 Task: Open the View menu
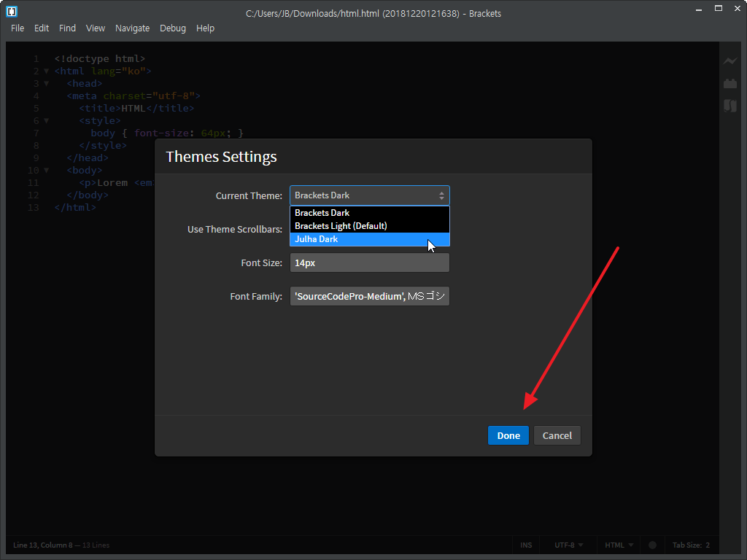pyautogui.click(x=96, y=28)
